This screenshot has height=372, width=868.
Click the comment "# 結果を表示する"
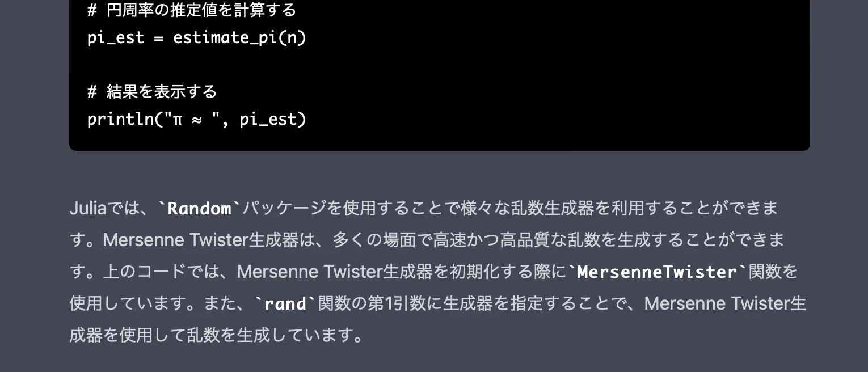(x=152, y=91)
